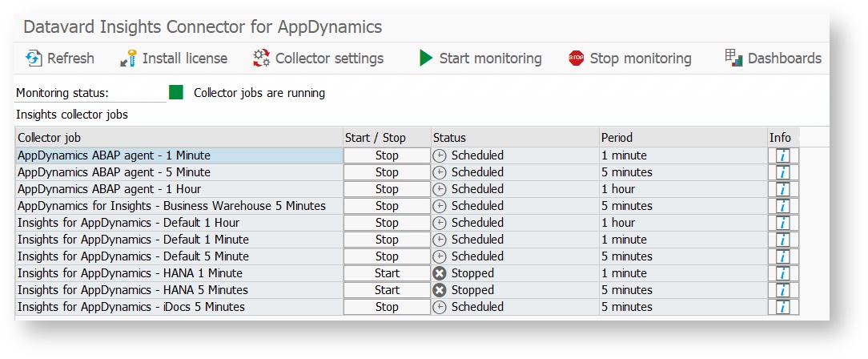
Task: Click the Refresh toolbar icon
Action: tap(34, 58)
